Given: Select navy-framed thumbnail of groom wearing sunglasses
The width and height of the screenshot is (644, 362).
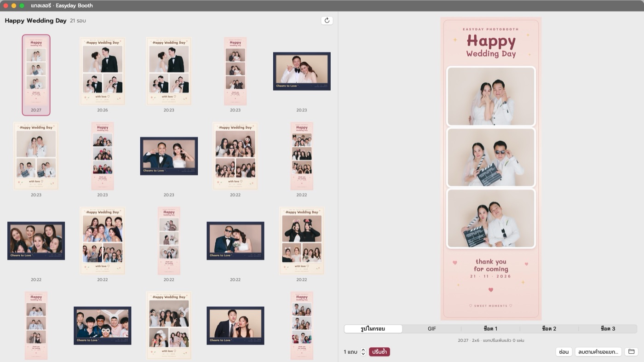Looking at the screenshot, I should (x=236, y=241).
